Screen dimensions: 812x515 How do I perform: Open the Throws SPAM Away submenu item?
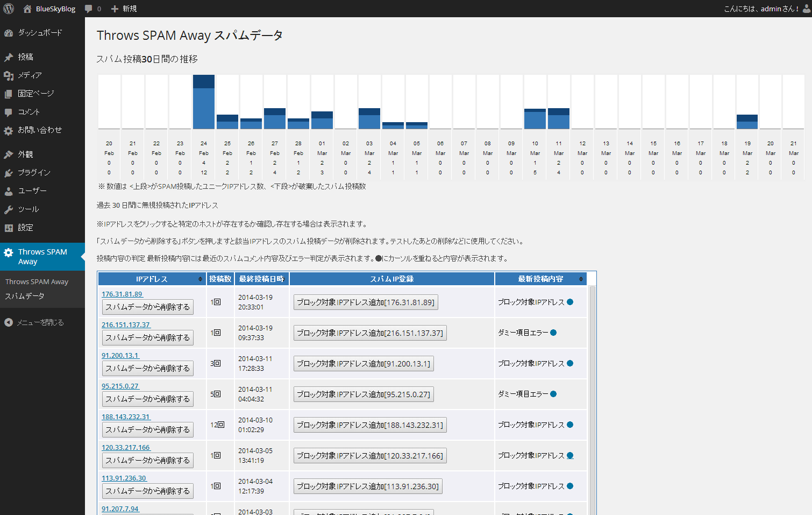pyautogui.click(x=37, y=282)
